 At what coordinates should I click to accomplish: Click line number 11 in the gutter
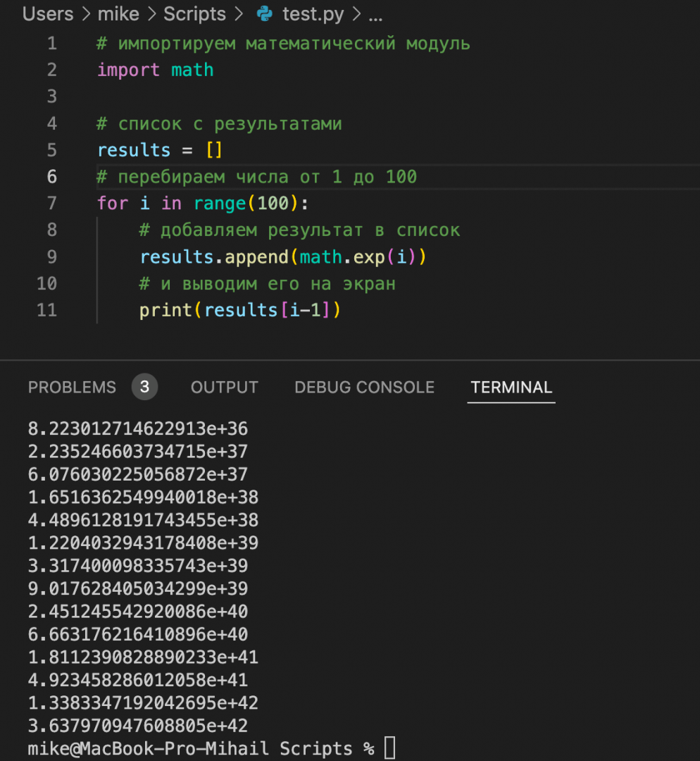click(x=46, y=310)
